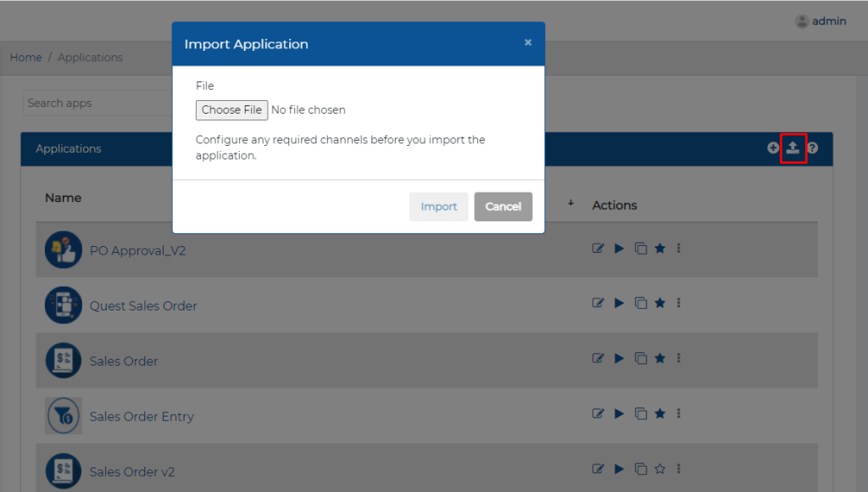Duplicate the Sales Order application
This screenshot has width=868, height=492.
point(641,359)
